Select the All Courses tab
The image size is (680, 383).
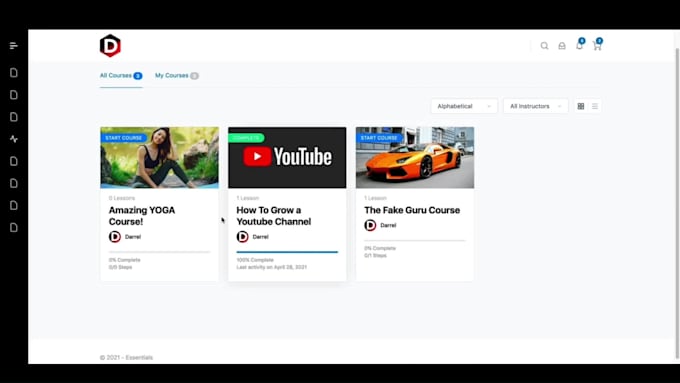[121, 76]
